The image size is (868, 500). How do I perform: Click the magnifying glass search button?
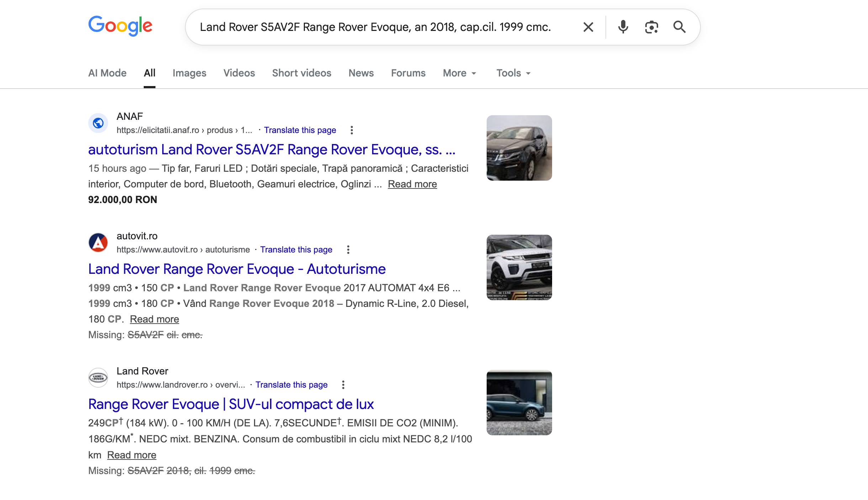(679, 27)
